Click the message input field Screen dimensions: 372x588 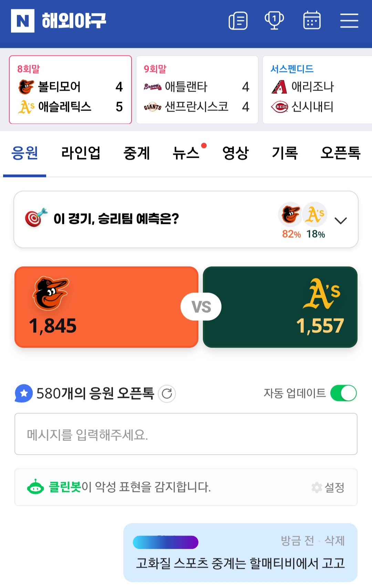pos(186,434)
